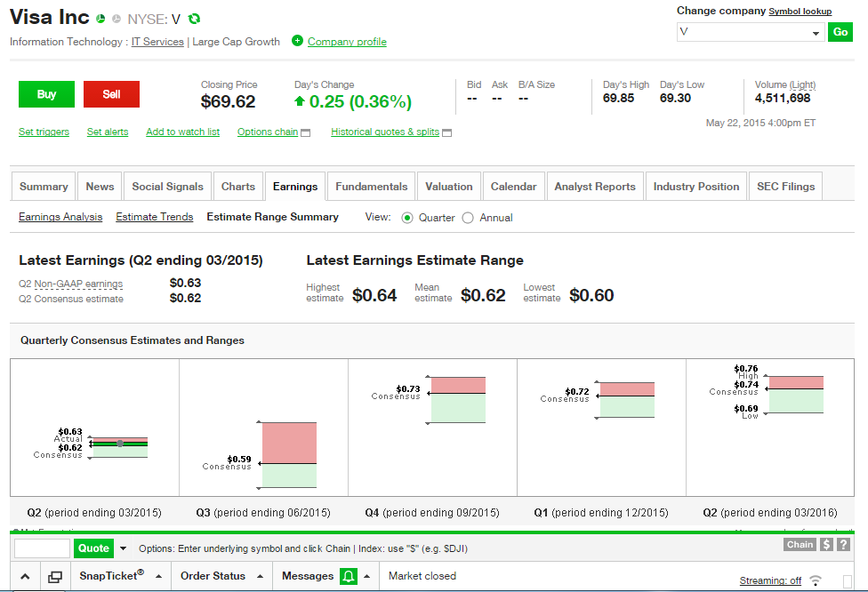The width and height of the screenshot is (868, 592).
Task: Click the red Sell button
Action: coord(111,94)
